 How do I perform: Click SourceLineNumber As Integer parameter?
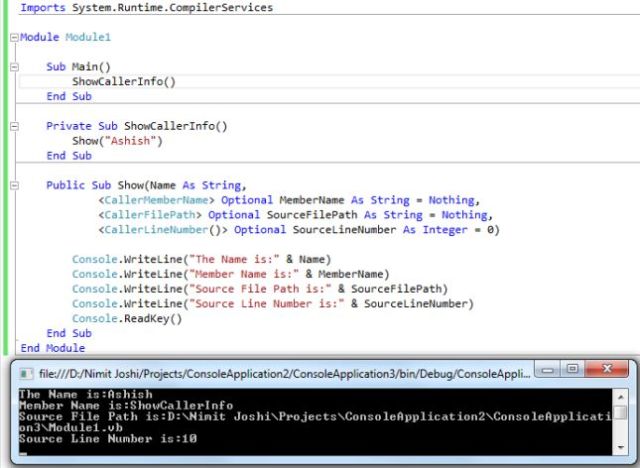380,230
